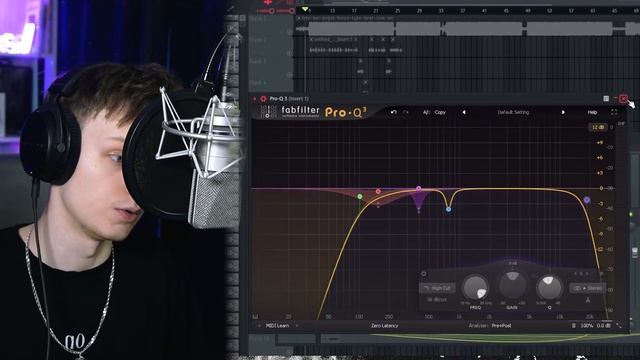The height and width of the screenshot is (360, 640).
Task: Open the High Cut filter shape dropdown
Action: [x=437, y=288]
